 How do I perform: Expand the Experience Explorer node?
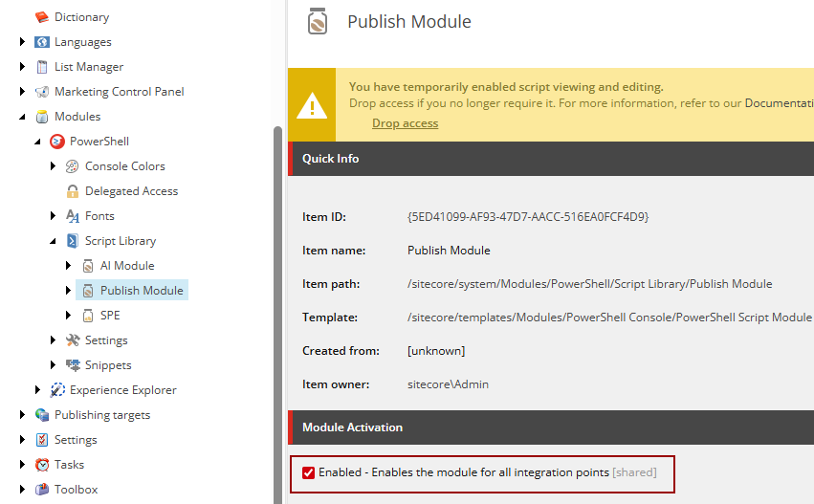(37, 389)
